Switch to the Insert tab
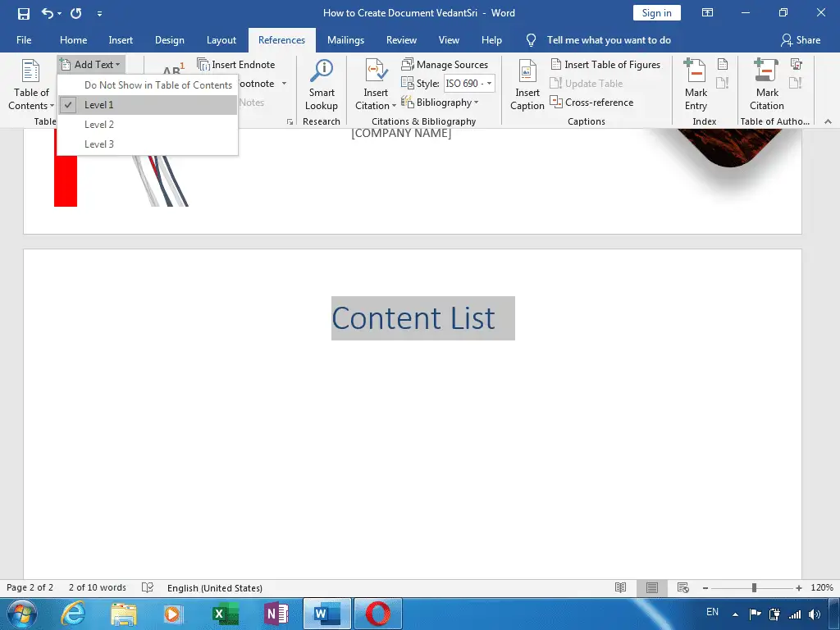This screenshot has height=630, width=840. pyautogui.click(x=121, y=40)
